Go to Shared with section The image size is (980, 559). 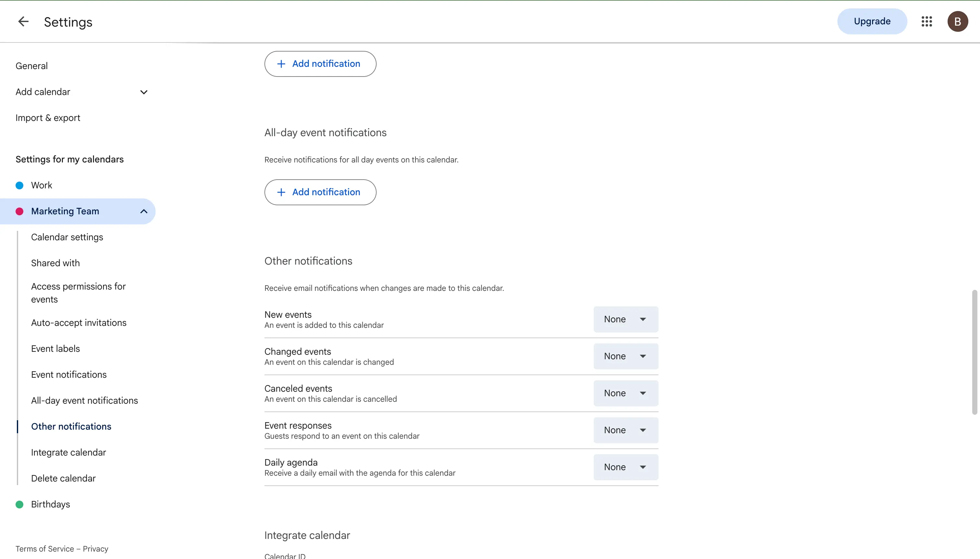[x=55, y=263]
